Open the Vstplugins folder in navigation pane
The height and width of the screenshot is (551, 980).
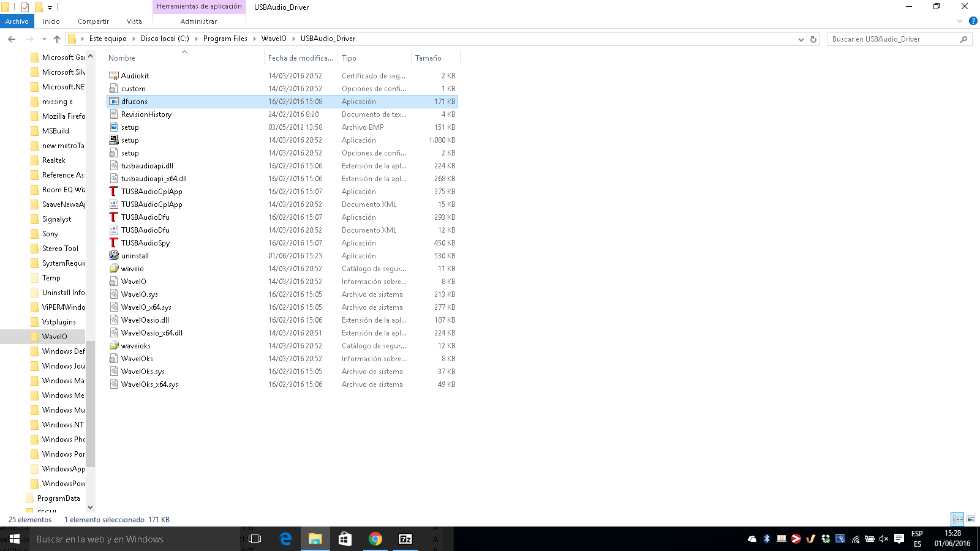click(x=59, y=322)
